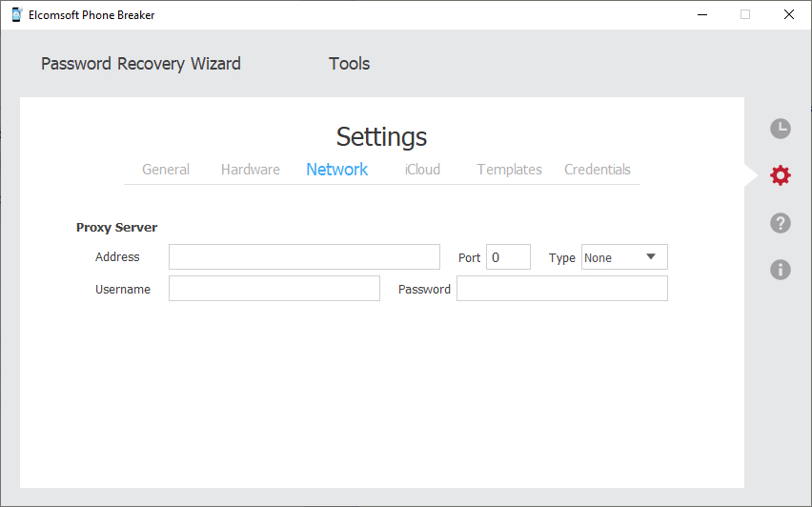Viewport: 812px width, 507px height.
Task: Click the proxy Password field
Action: point(561,289)
